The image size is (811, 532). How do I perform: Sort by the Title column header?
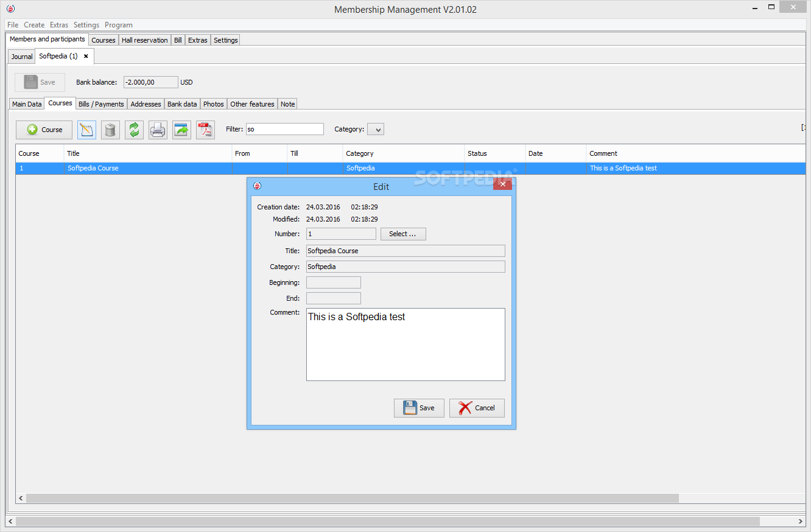pyautogui.click(x=148, y=153)
